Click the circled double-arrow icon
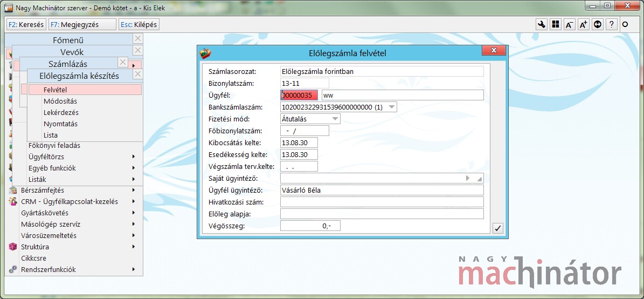The image size is (644, 299). 598,24
